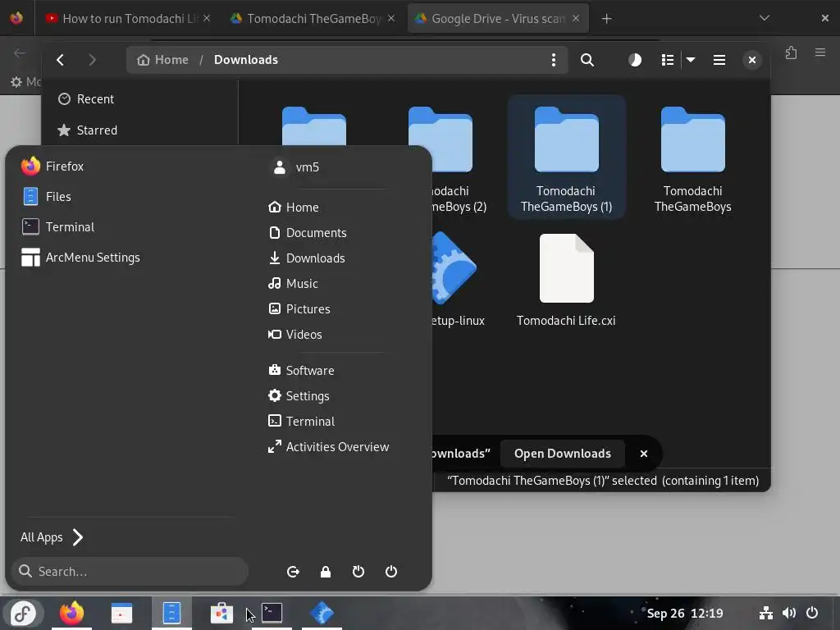Switch Files to list view

pyautogui.click(x=668, y=60)
